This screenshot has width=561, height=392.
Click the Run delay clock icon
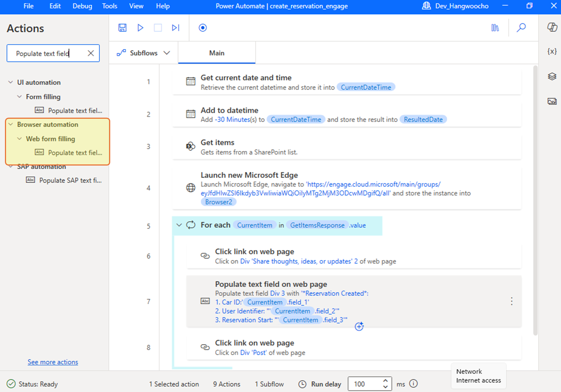click(x=302, y=384)
